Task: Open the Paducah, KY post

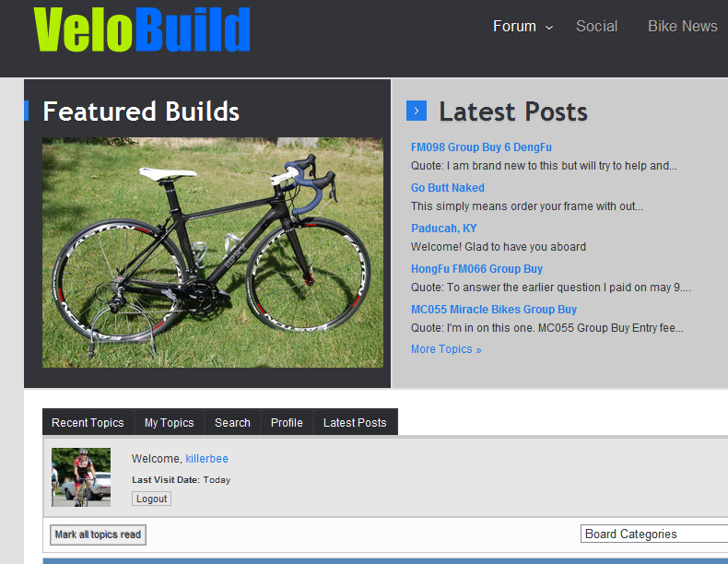Action: 444,229
